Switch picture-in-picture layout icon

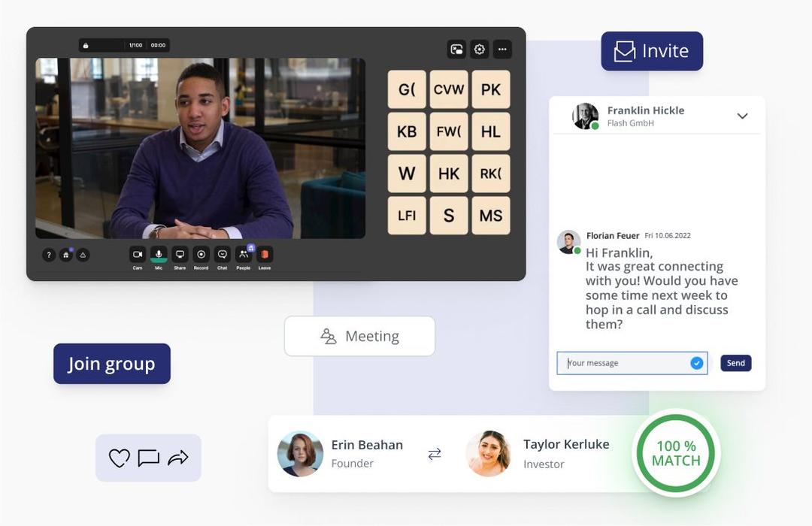click(x=456, y=50)
